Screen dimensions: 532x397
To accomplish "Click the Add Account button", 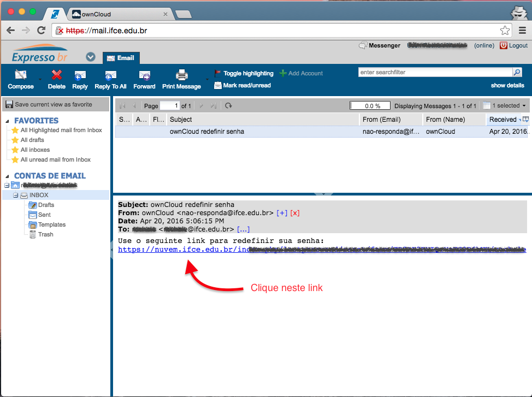I will coord(301,73).
